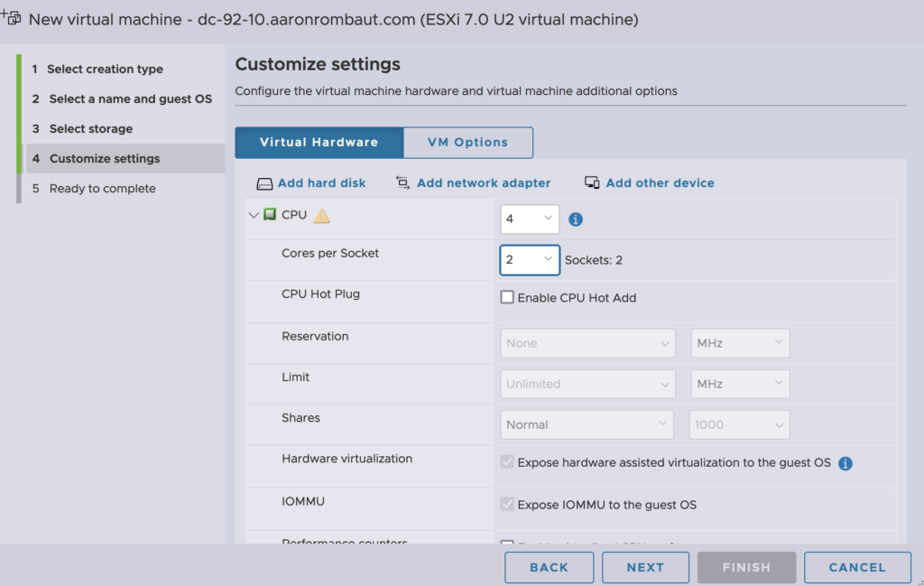This screenshot has width=924, height=586.
Task: Open the Cores per Socket dropdown
Action: click(x=530, y=260)
